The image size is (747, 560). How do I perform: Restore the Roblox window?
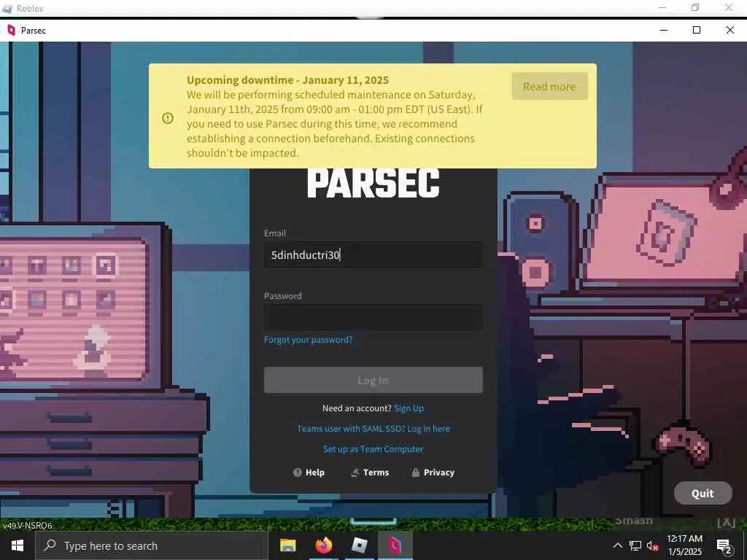(695, 7)
